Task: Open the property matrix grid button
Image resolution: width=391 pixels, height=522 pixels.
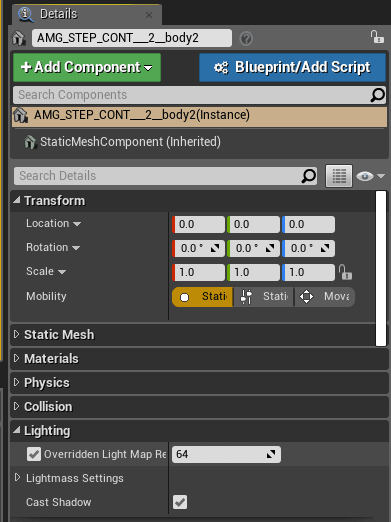Action: coord(339,176)
